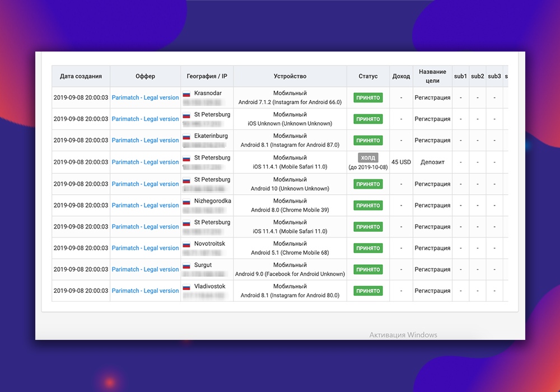Click the ПРИНЯТО status in the Nizhegorodka row

point(368,206)
